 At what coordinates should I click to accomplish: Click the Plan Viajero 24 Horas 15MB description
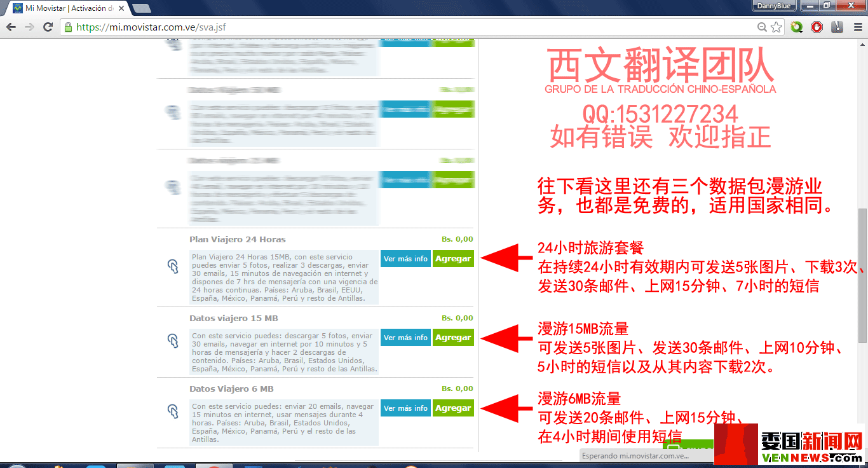pyautogui.click(x=284, y=277)
